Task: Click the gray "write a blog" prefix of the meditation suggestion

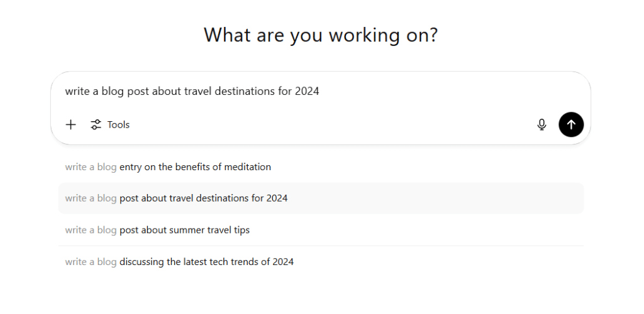Action: click(x=91, y=167)
